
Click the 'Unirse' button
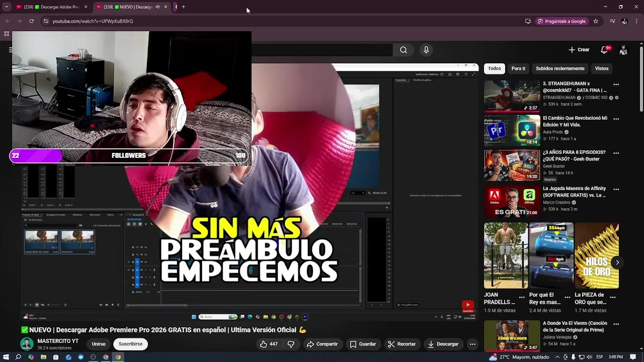coord(99,344)
